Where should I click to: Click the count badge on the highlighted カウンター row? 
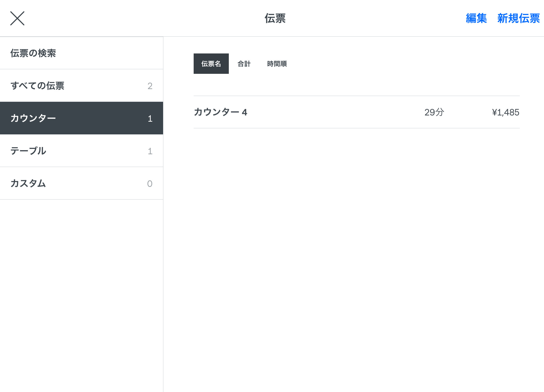coord(150,119)
